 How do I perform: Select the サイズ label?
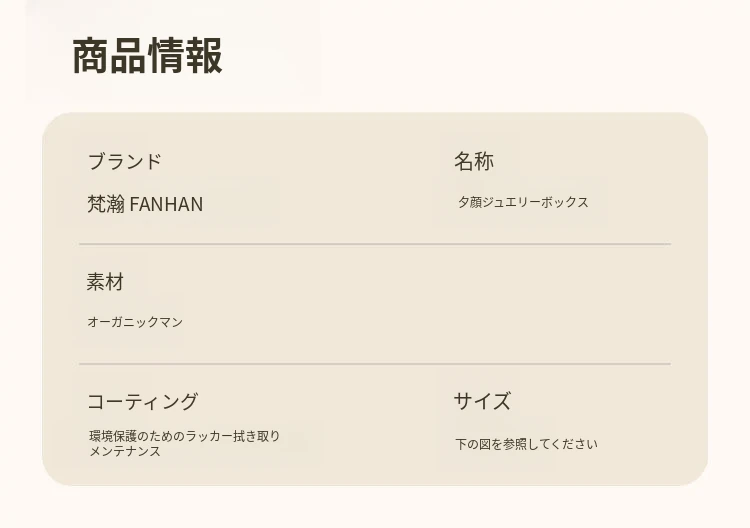tap(482, 402)
